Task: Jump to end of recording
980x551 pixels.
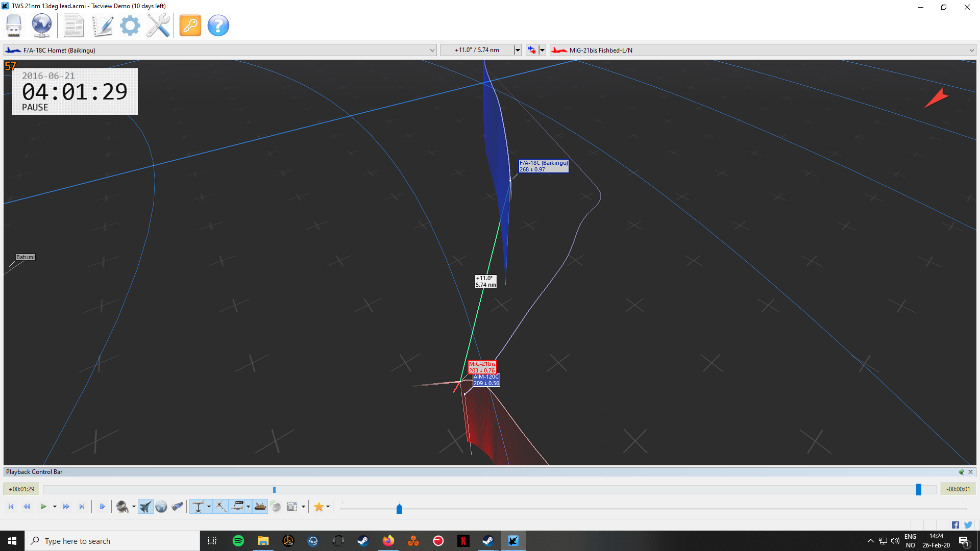Action: (x=82, y=507)
